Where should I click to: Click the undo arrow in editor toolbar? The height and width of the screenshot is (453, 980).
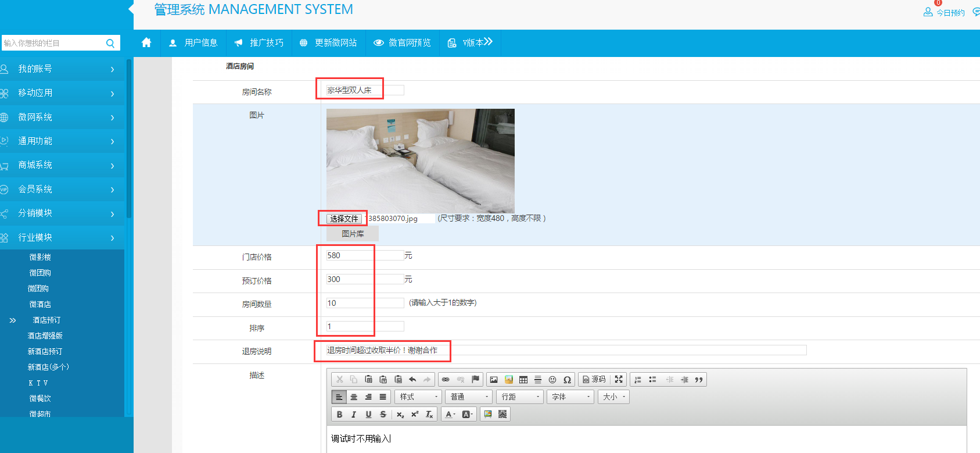coord(412,380)
